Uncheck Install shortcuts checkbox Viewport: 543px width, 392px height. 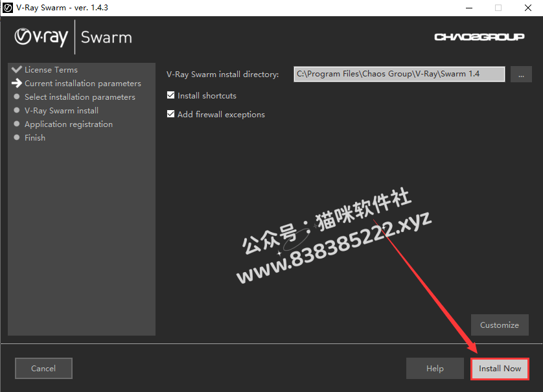pos(170,95)
